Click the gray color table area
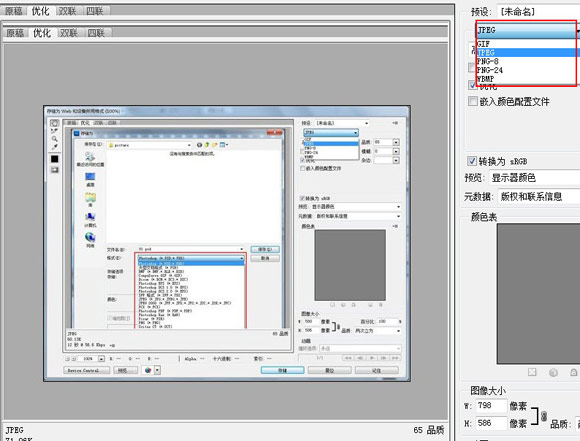Viewport: 580px width, 441px height. coord(538,293)
